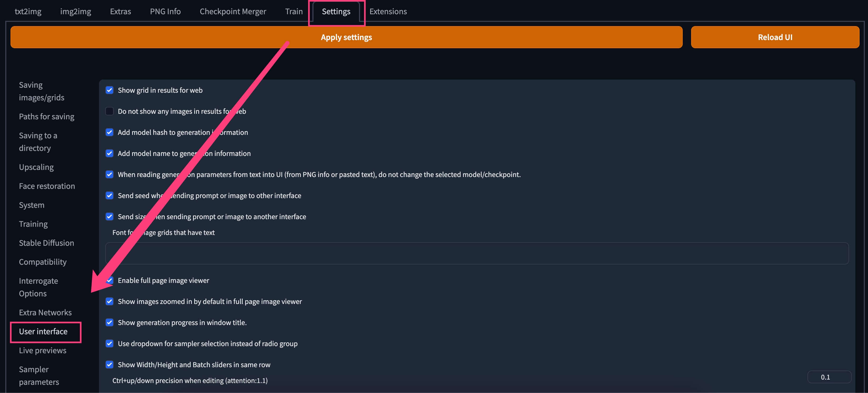Click the Apply settings button

pos(346,37)
